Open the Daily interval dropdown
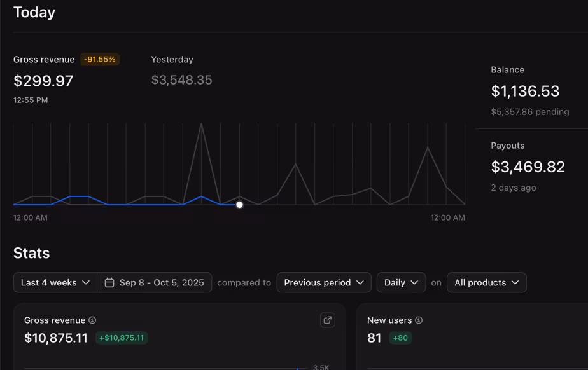Screen dimensions: 588x370 pos(401,283)
